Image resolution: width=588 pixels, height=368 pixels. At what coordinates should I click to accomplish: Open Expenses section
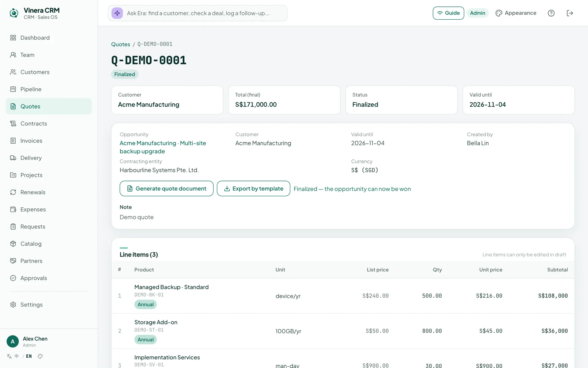[x=49, y=209]
